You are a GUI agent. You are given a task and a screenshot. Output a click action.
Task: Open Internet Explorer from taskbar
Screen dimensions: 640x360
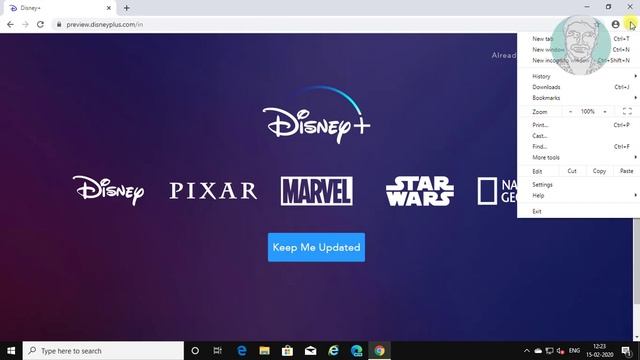tap(333, 351)
